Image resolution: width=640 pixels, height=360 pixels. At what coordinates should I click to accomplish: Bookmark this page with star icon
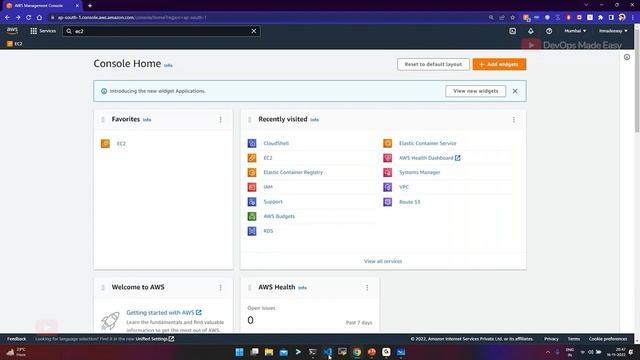click(x=513, y=18)
